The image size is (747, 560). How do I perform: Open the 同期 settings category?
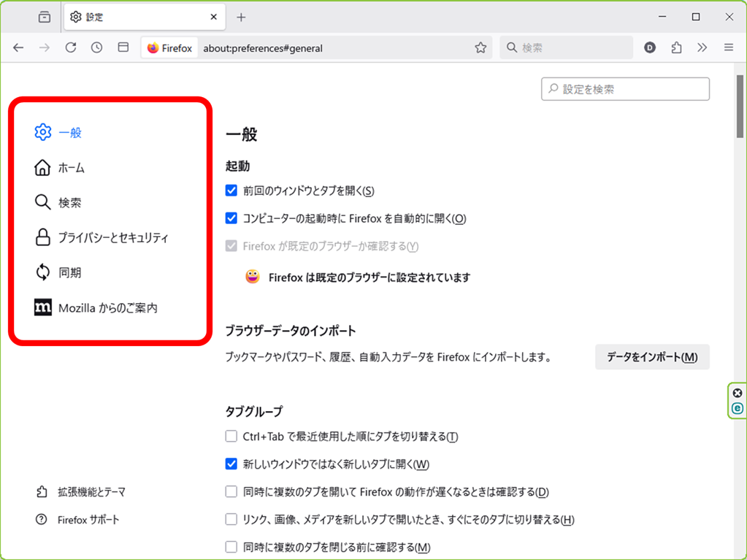70,272
